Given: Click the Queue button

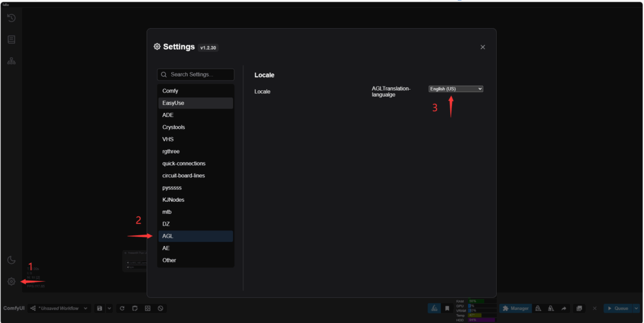Looking at the screenshot, I should point(618,308).
